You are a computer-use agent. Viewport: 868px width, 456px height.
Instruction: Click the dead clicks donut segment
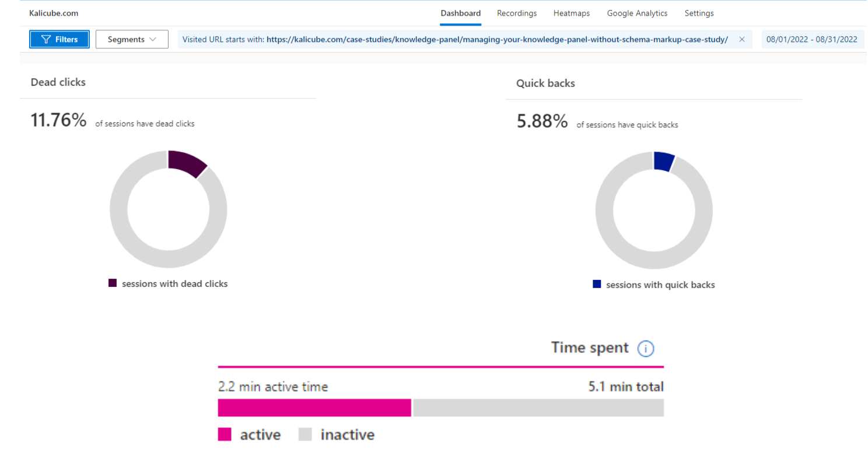[x=186, y=162]
